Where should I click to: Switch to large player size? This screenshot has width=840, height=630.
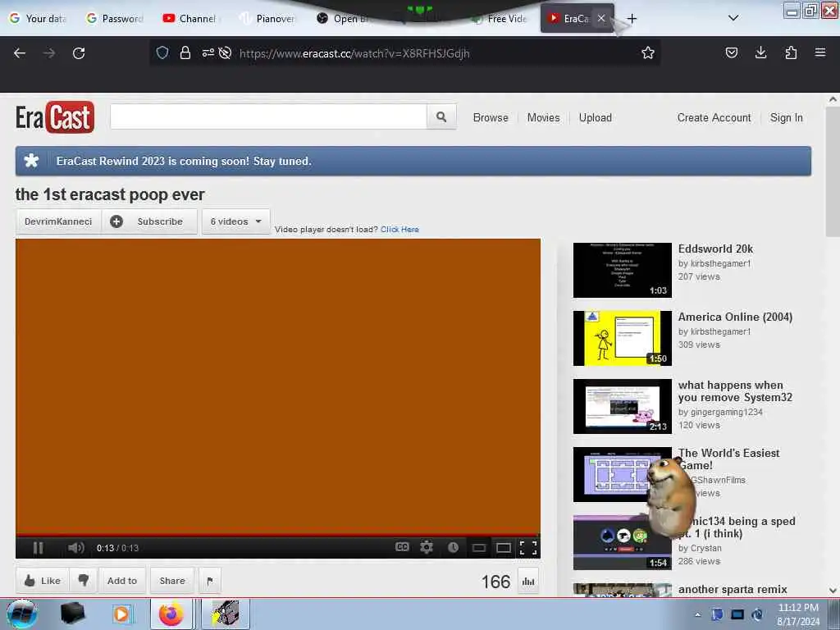(504, 547)
